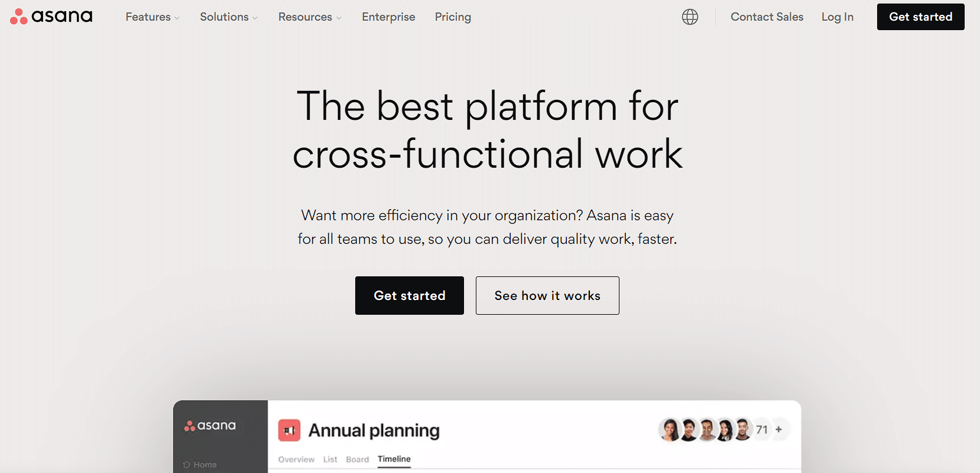Open the Enterprise menu item
This screenshot has height=473, width=980.
[x=388, y=17]
